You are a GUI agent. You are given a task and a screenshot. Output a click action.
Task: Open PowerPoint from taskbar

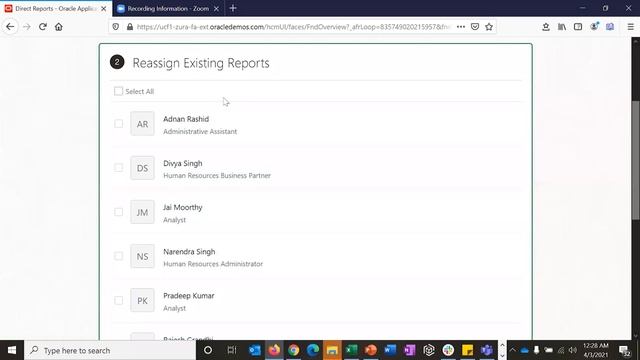371,350
